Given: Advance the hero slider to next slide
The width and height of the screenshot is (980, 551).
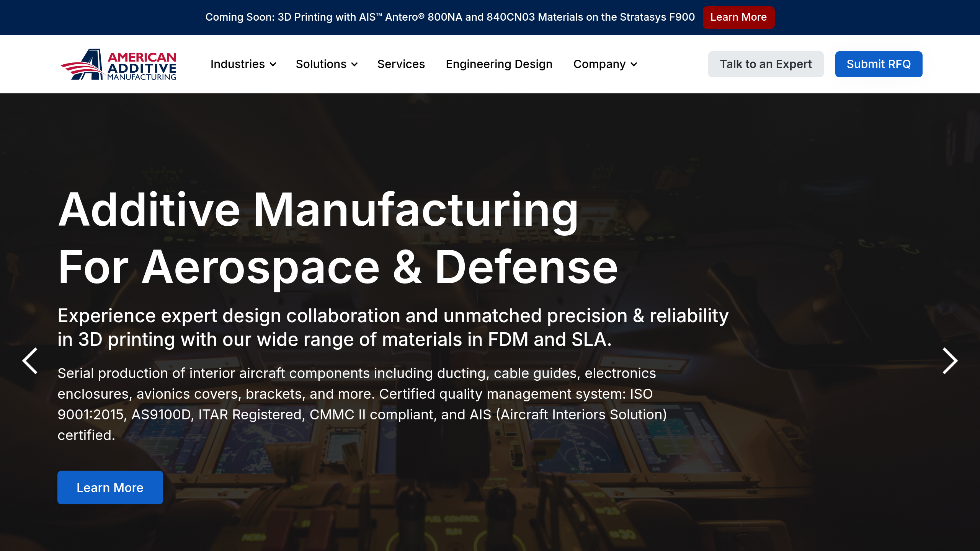Looking at the screenshot, I should (x=949, y=360).
